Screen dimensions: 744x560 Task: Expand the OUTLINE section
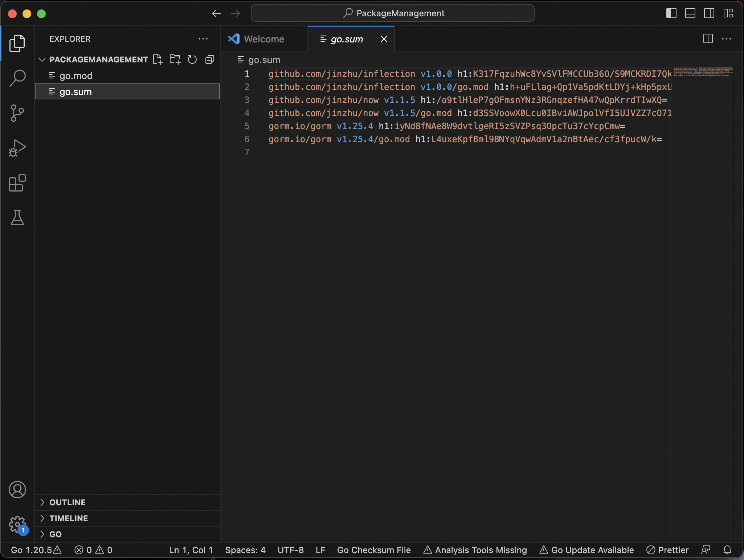tap(68, 502)
